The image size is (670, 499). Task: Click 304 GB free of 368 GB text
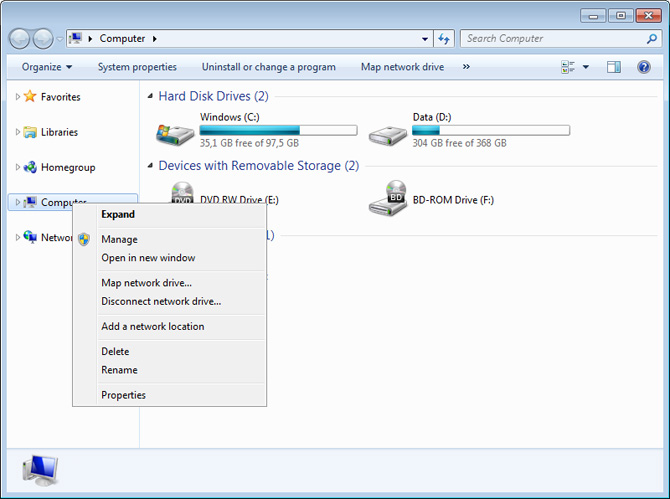coord(459,143)
